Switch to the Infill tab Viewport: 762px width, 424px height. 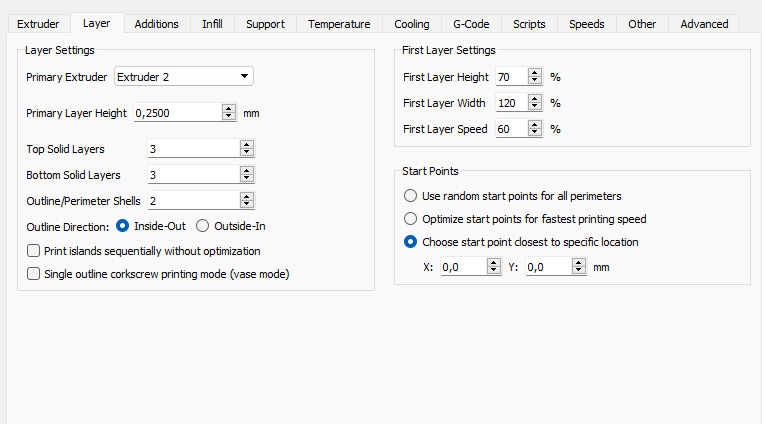[x=212, y=24]
